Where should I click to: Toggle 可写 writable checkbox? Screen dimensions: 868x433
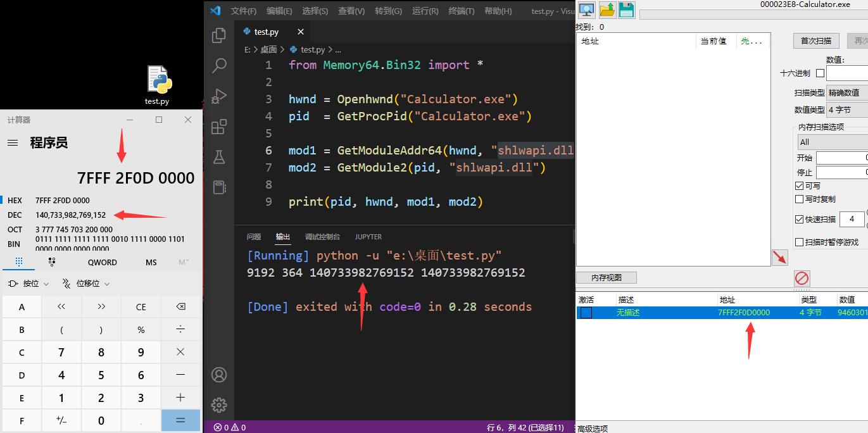click(799, 185)
